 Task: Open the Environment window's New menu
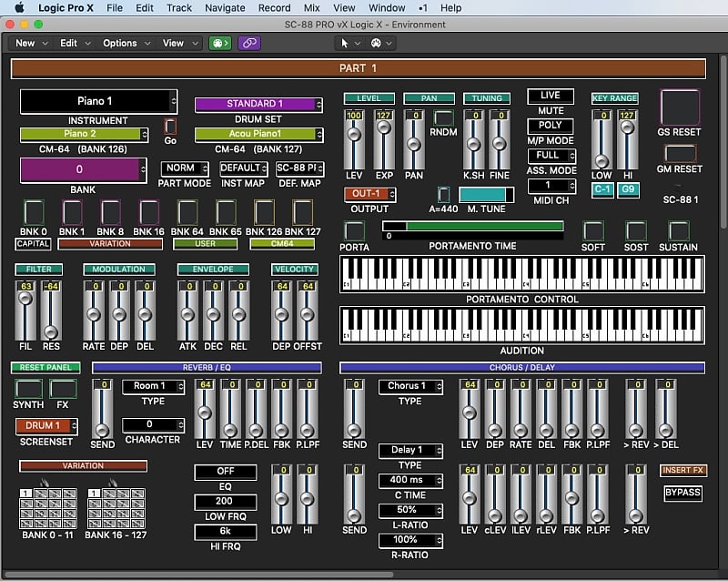tap(32, 43)
